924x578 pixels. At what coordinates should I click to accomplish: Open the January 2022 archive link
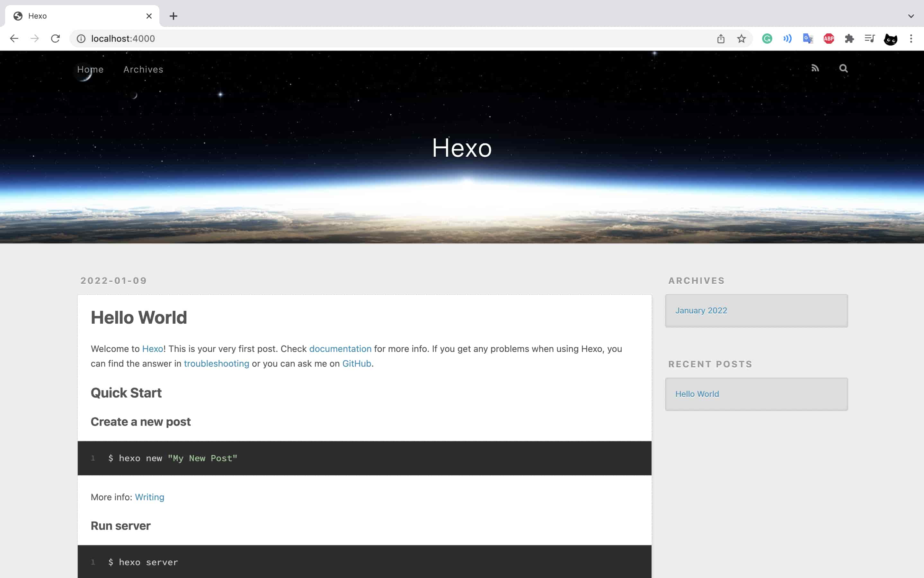[701, 311]
